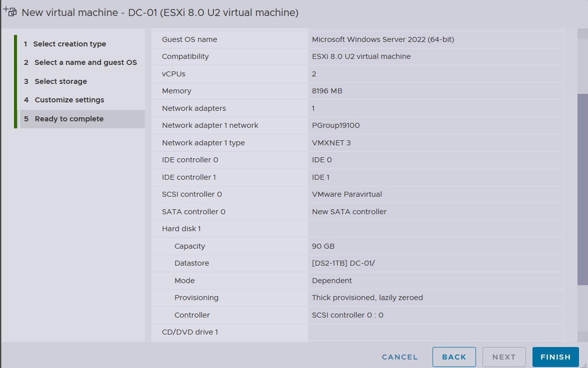Jump to step 3 Select storage

(x=60, y=81)
